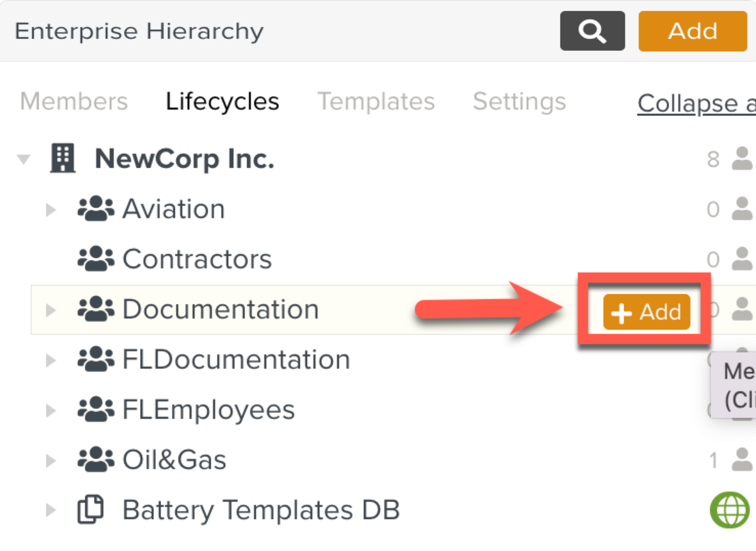Image resolution: width=756 pixels, height=551 pixels.
Task: Expand the Oil&Gas tree node
Action: click(x=51, y=460)
